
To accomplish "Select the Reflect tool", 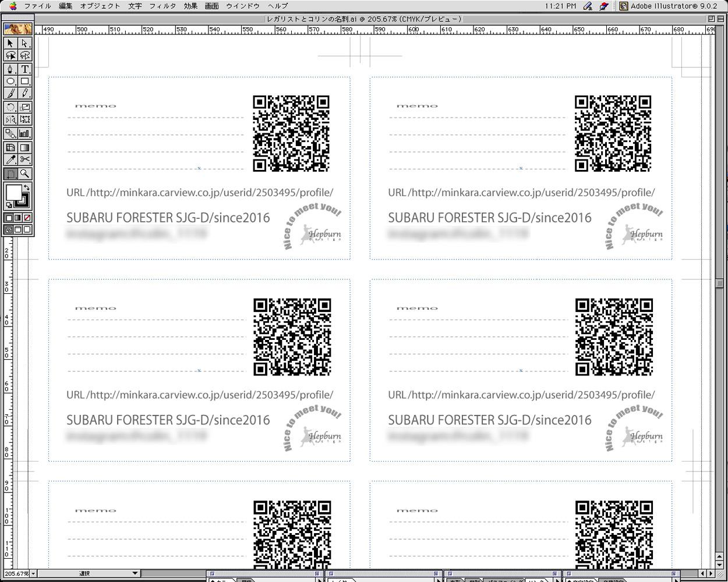I will click(10, 119).
